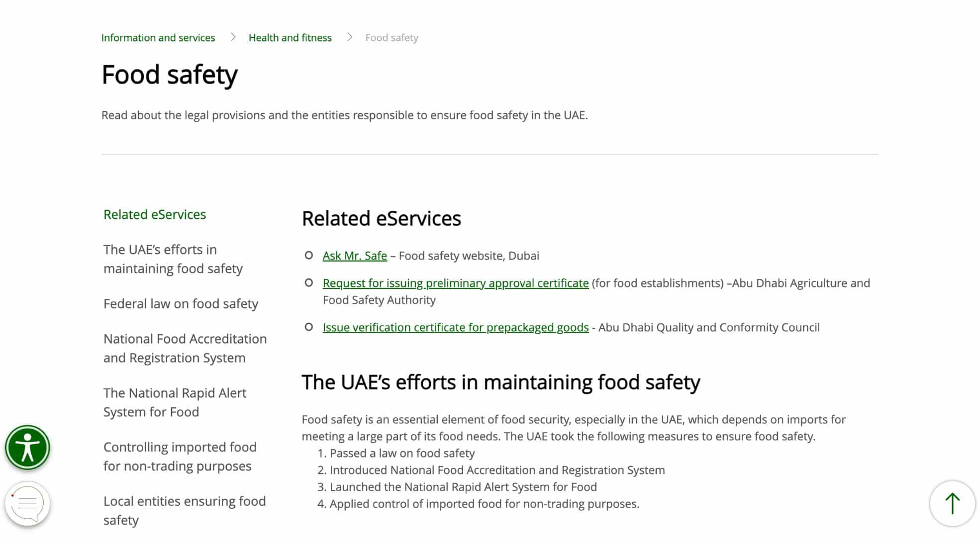Screen dimensions: 980x547
Task: Select Related eServices in the sidebar
Action: tap(154, 214)
